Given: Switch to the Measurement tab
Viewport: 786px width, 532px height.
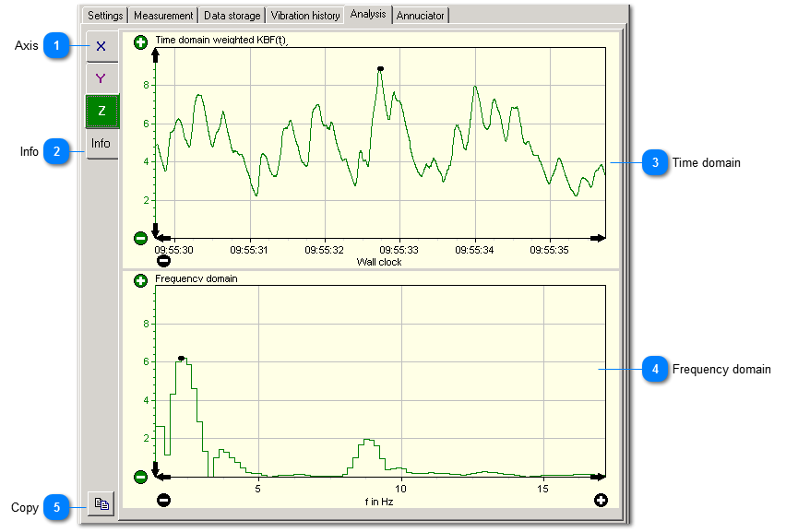Looking at the screenshot, I should (163, 16).
